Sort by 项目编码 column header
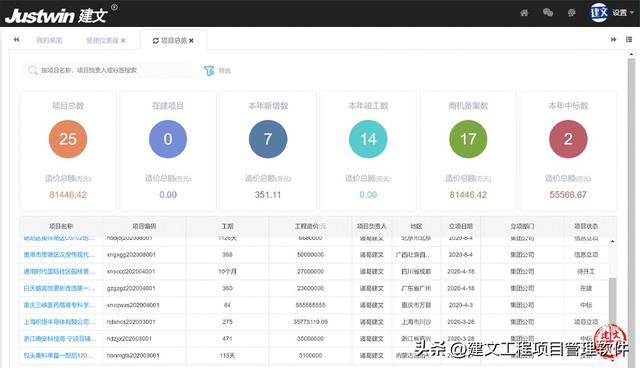Viewport: 640px width, 368px height. point(144,226)
